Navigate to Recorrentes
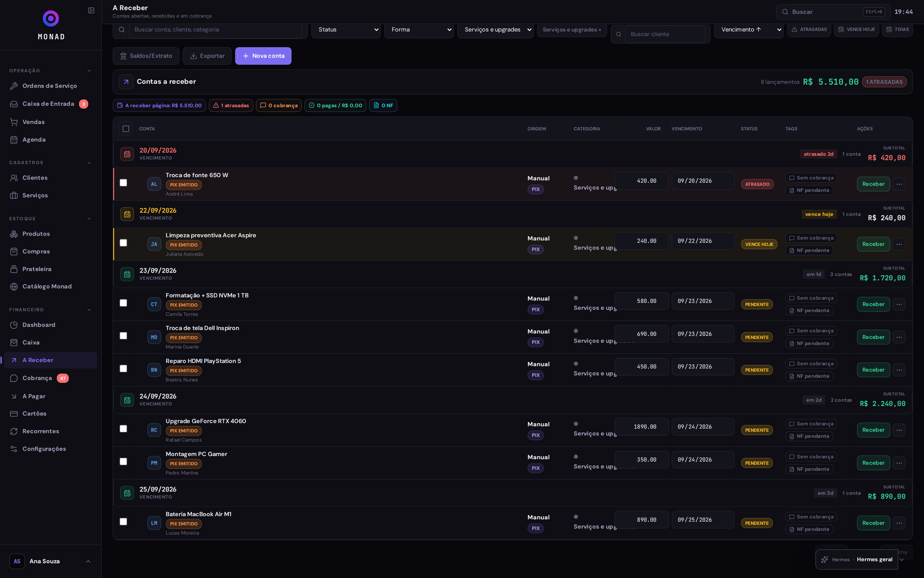This screenshot has height=578, width=924. pos(51,431)
